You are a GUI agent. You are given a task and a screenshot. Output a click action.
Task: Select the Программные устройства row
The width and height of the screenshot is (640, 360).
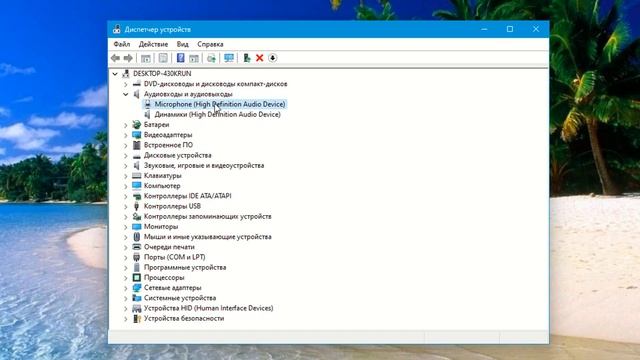[185, 267]
